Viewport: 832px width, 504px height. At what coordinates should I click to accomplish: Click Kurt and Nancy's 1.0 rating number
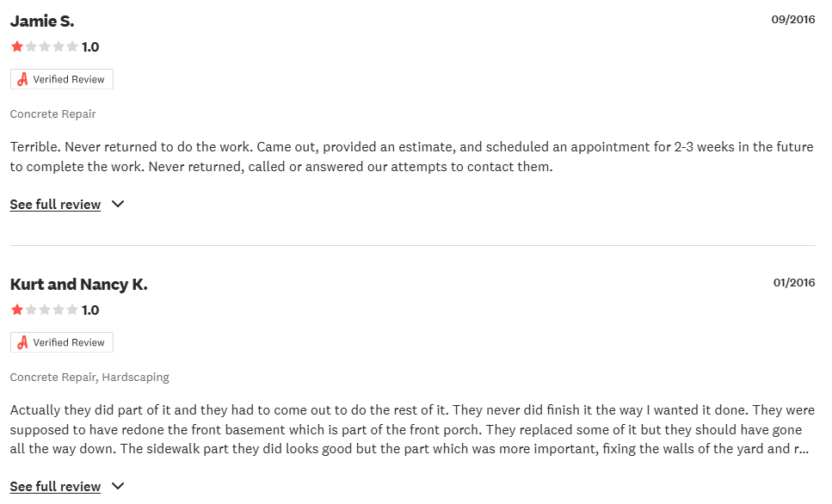point(90,310)
